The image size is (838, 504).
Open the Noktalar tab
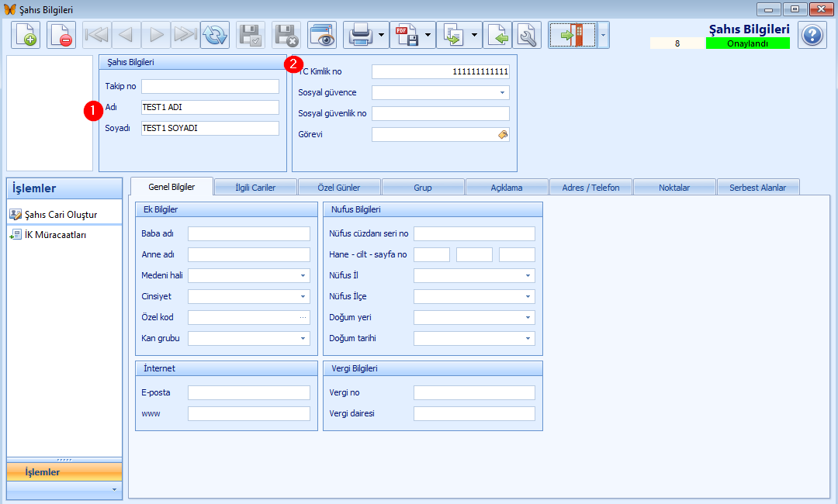coord(674,188)
